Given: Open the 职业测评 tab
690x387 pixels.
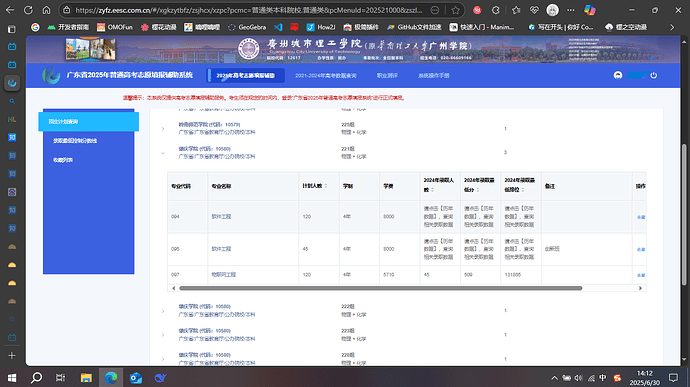Looking at the screenshot, I should (x=387, y=76).
